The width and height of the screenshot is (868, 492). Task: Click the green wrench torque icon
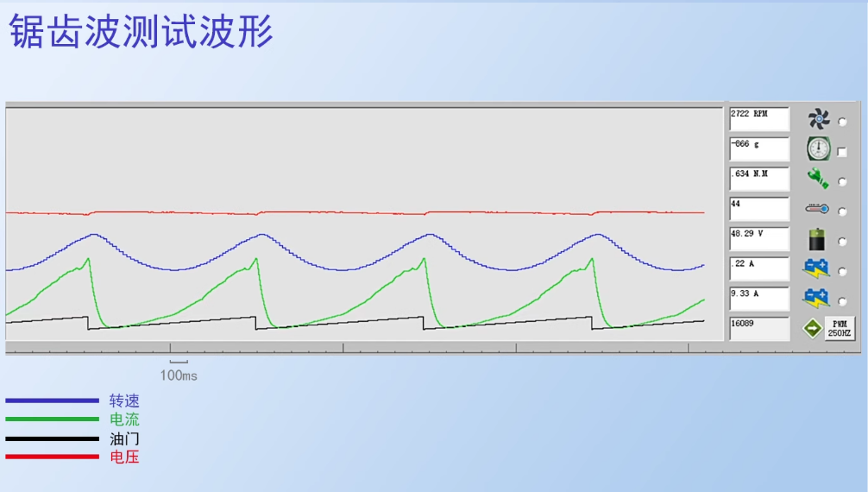(x=817, y=180)
